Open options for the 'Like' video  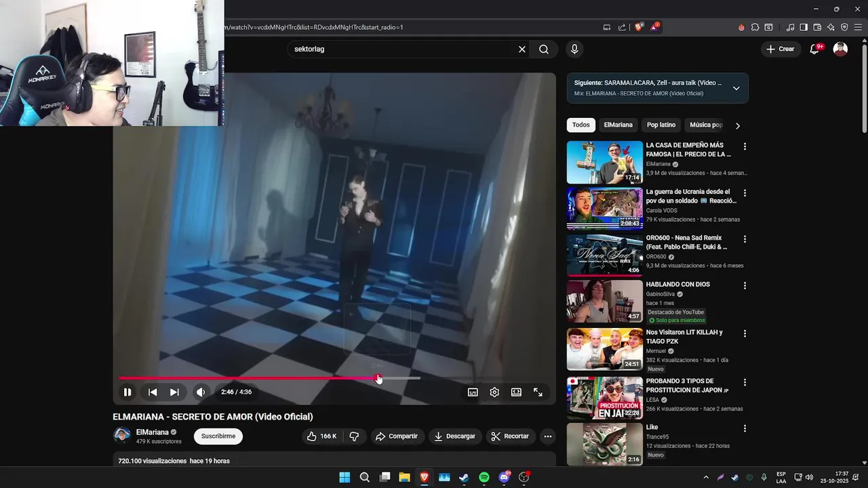click(x=745, y=428)
